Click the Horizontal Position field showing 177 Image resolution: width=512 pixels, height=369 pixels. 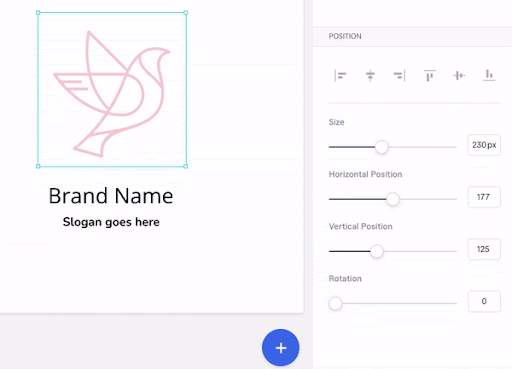[x=484, y=197]
